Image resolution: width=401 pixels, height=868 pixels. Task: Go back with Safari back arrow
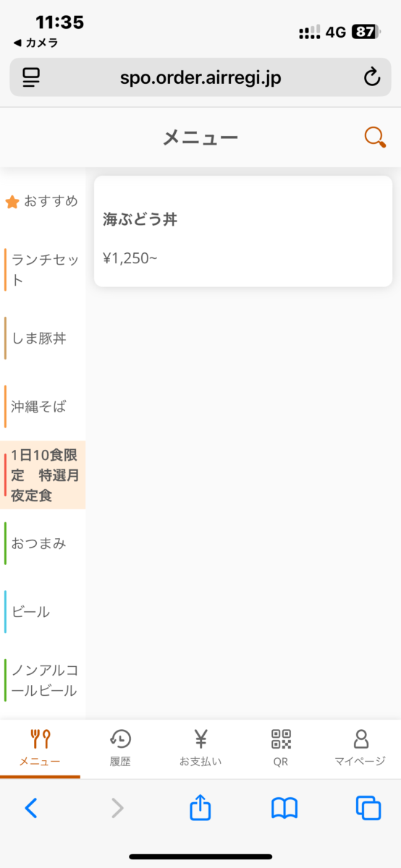click(x=31, y=808)
